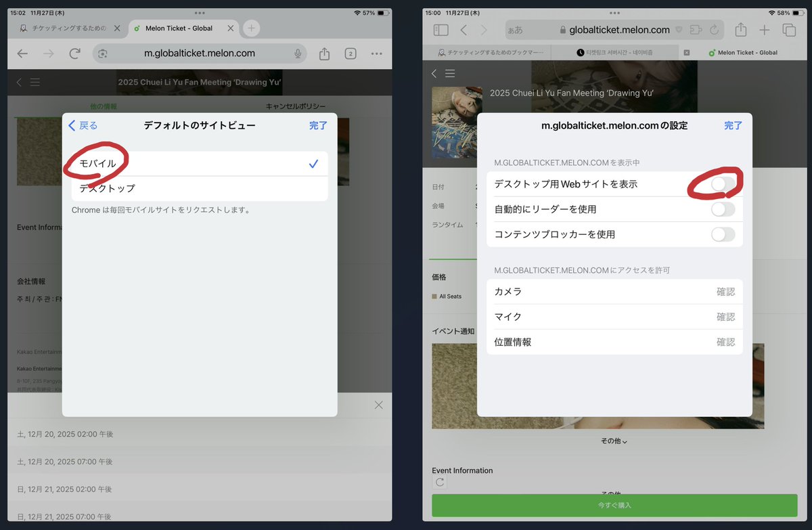The image size is (812, 530).
Task: Close Safari tab using small X icon
Action: 687,52
